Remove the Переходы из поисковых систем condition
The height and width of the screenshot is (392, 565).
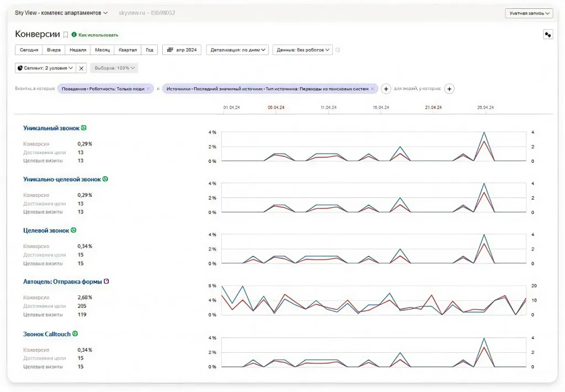[372, 89]
